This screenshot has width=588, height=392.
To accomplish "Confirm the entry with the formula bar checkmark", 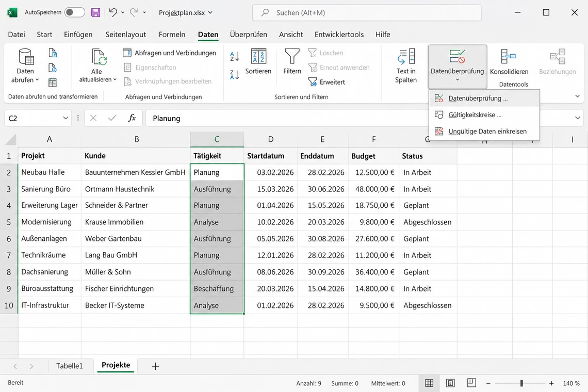I will click(x=112, y=118).
